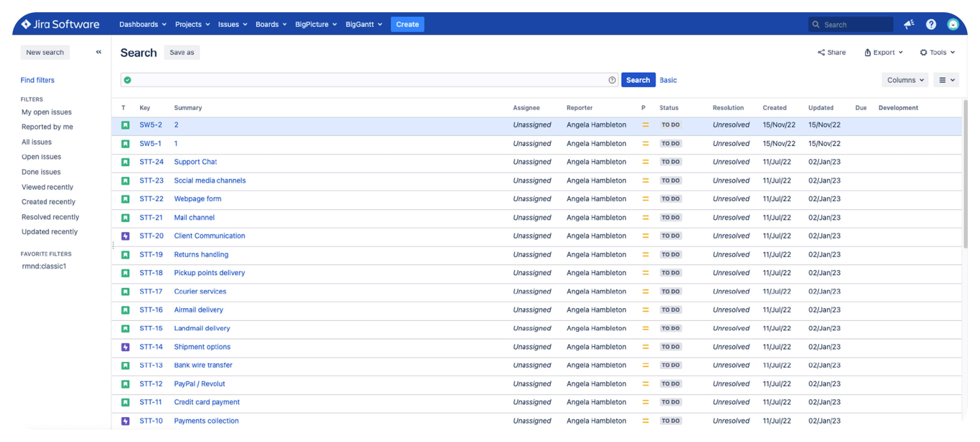Click the blue Search button
Viewport: 980px width, 442px height.
coord(638,80)
